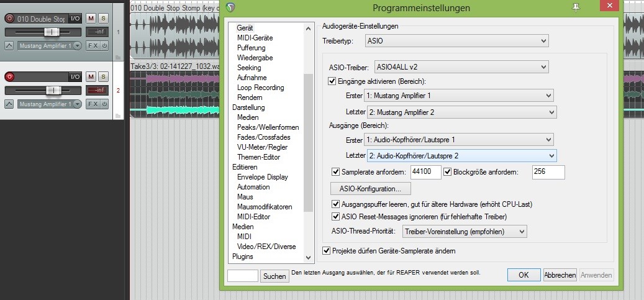Select Plugins category in tree
644x300 pixels.
(x=243, y=257)
